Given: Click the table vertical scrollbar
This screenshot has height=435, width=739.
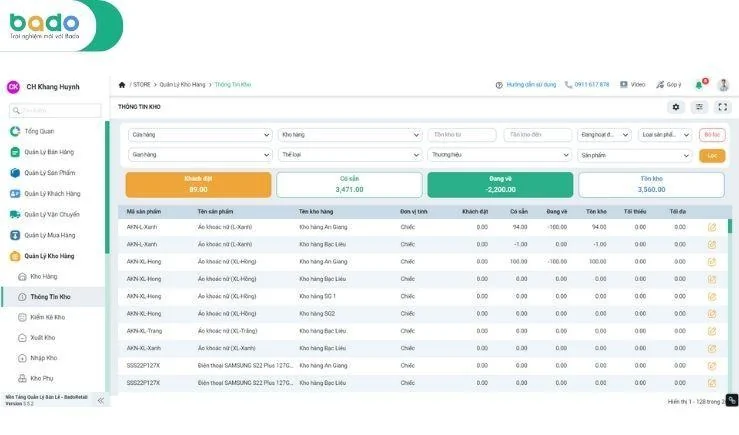Looking at the screenshot, I should [730, 226].
